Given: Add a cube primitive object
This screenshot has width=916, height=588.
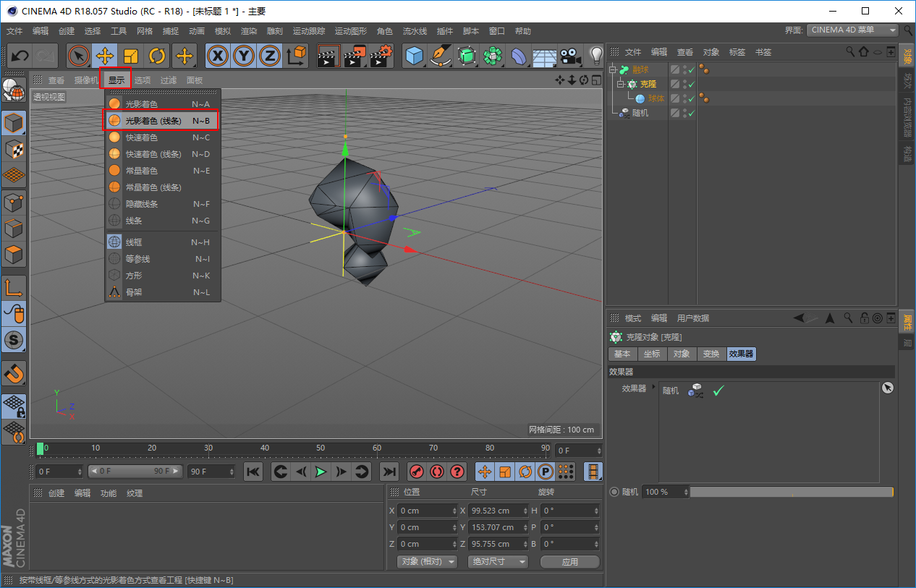Looking at the screenshot, I should coord(414,56).
